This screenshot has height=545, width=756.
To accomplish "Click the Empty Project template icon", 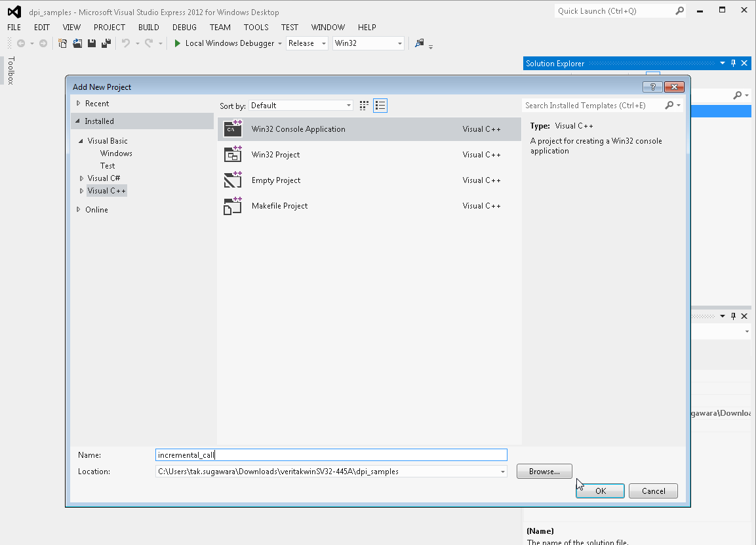I will pos(233,180).
